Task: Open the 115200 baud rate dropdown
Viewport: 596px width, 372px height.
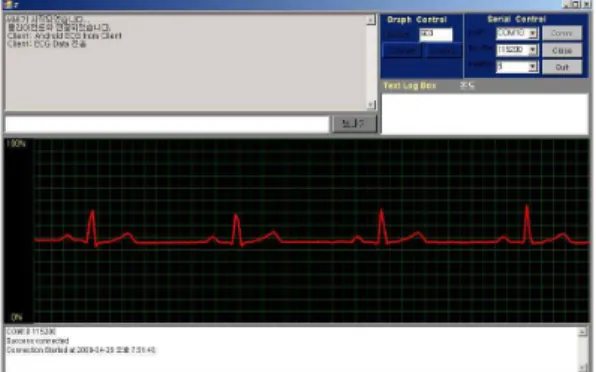Action: [533, 50]
